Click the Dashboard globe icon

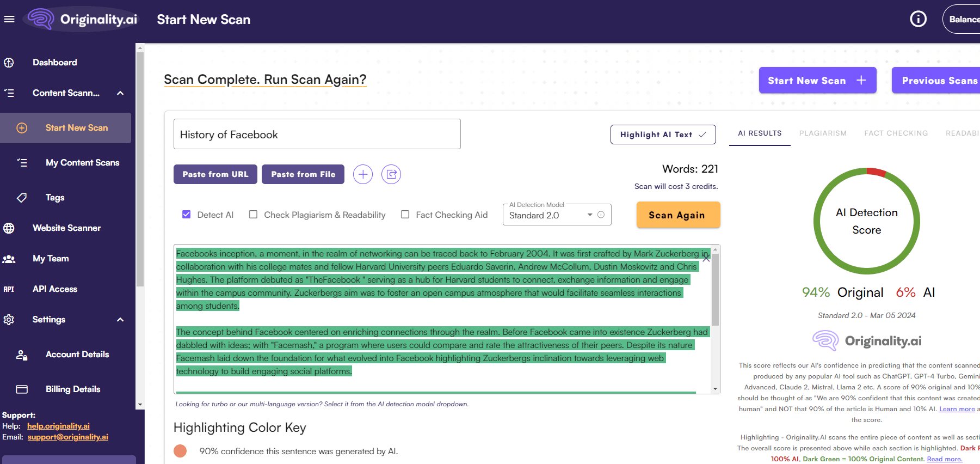click(9, 63)
